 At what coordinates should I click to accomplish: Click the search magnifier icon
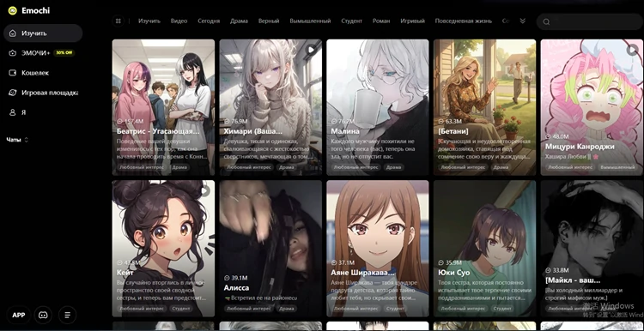(x=546, y=22)
